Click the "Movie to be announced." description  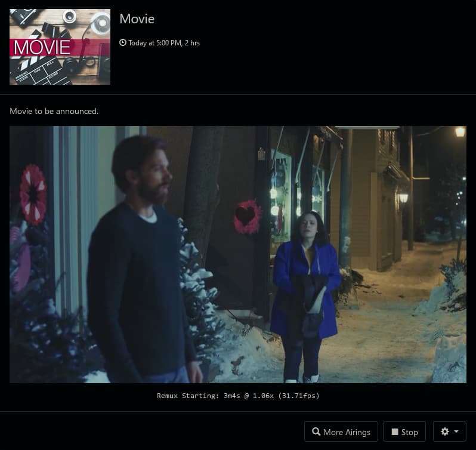tap(54, 111)
